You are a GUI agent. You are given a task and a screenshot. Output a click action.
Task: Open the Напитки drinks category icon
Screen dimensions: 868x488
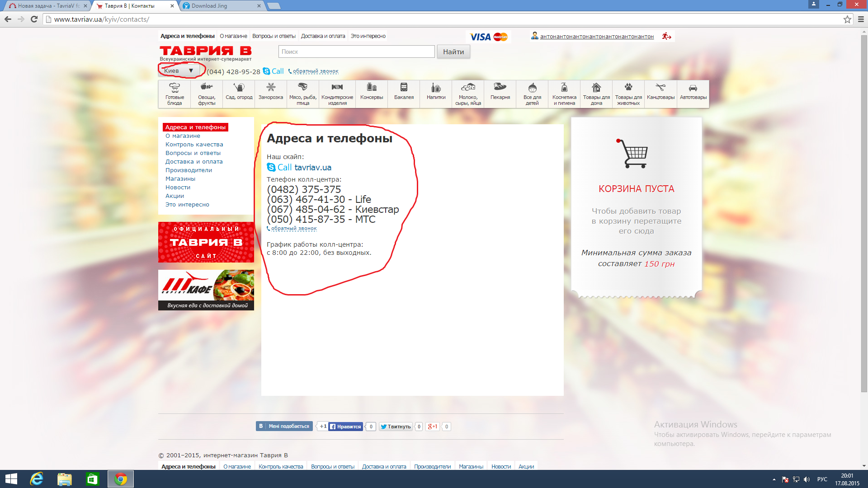point(436,91)
